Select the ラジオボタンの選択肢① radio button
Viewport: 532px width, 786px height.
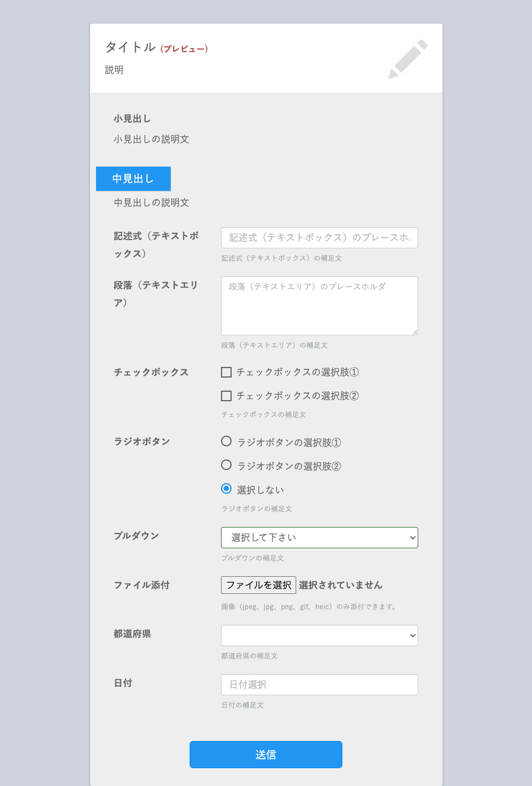pos(226,441)
